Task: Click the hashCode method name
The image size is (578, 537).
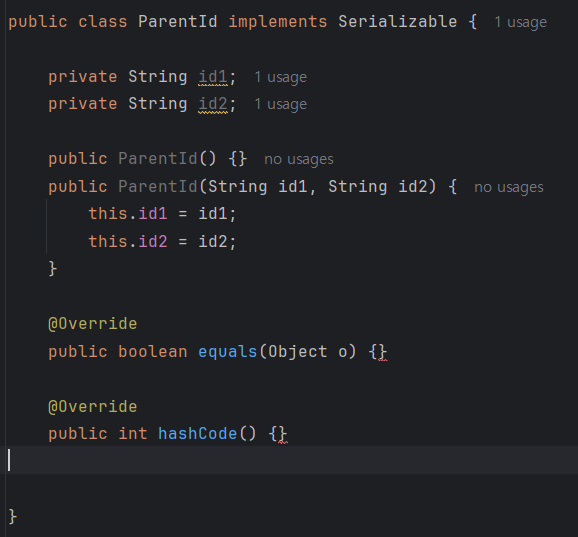Action: (x=198, y=433)
